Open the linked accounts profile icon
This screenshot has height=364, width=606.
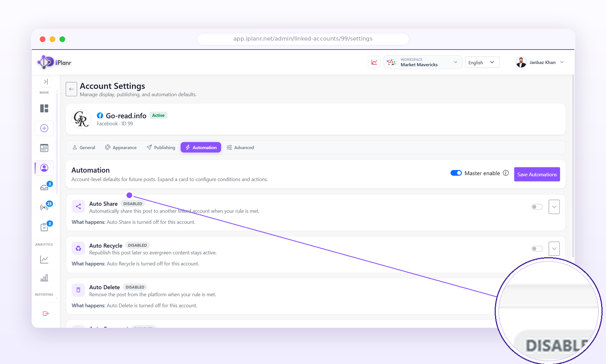click(x=44, y=167)
